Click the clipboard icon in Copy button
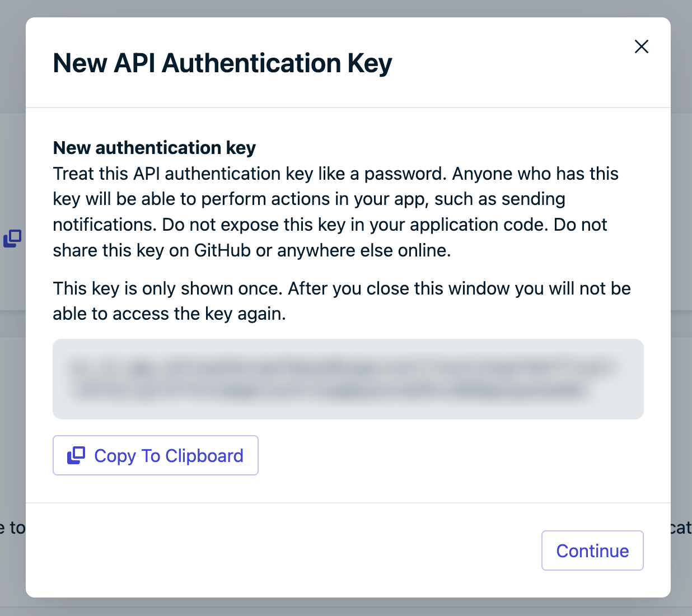The image size is (692, 616). [76, 456]
